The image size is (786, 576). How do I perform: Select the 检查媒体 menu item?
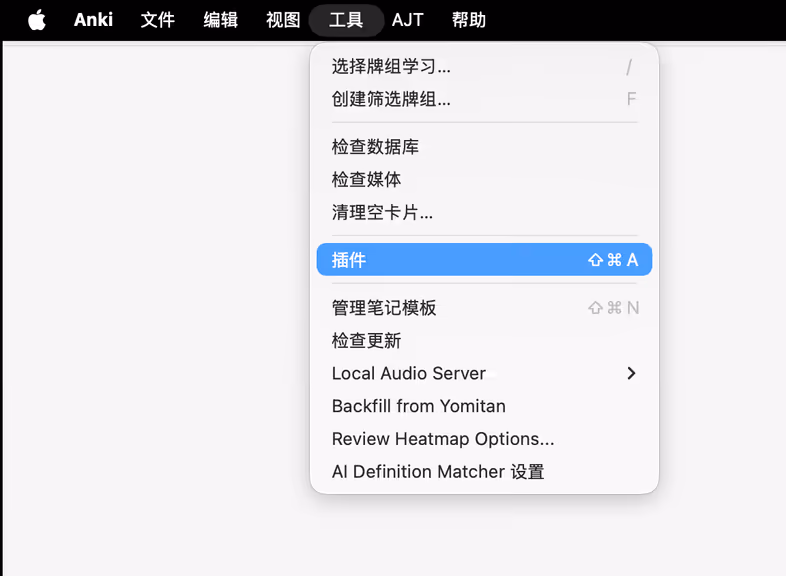484,179
